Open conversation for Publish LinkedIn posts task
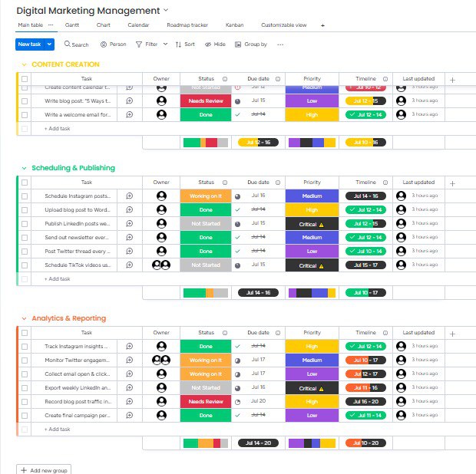 coord(129,223)
